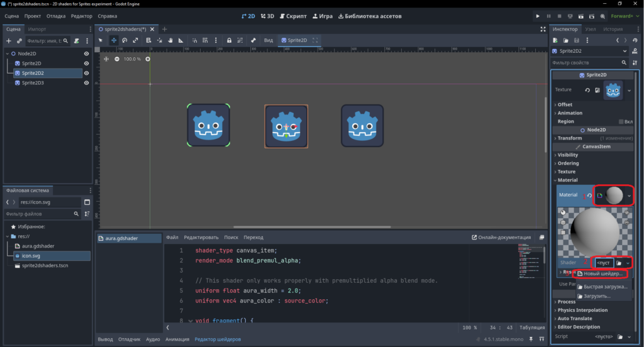This screenshot has width=644, height=347.
Task: Switch to the Импорт tab
Action: coord(37,29)
